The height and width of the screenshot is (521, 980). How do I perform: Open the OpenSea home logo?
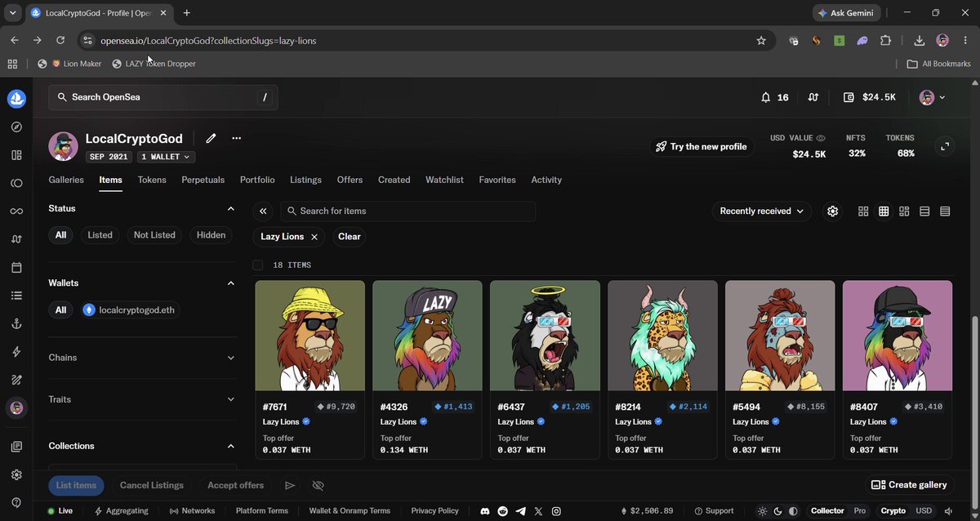(x=16, y=99)
